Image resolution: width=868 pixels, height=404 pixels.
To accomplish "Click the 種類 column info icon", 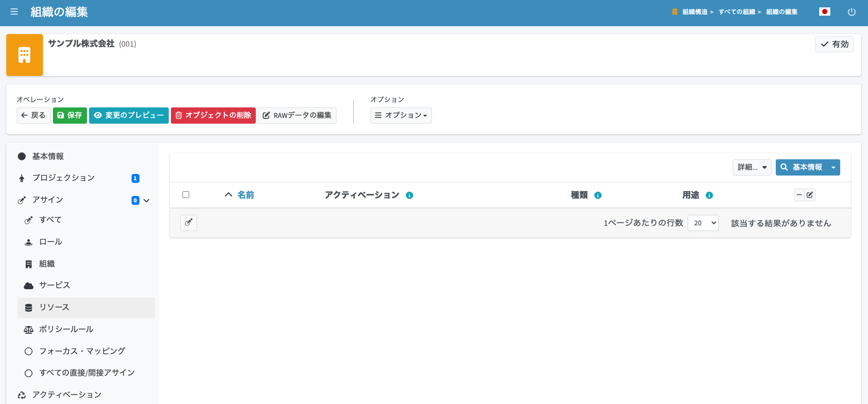I will click(x=598, y=195).
